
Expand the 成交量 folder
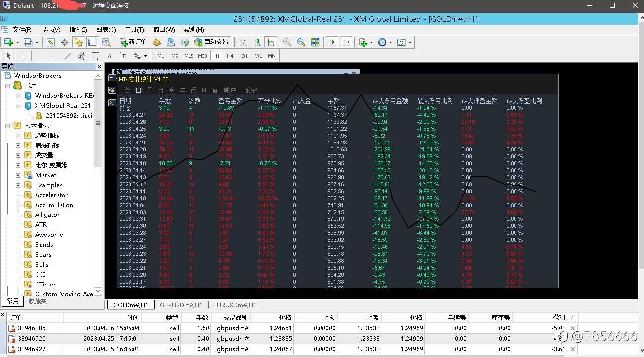18,155
